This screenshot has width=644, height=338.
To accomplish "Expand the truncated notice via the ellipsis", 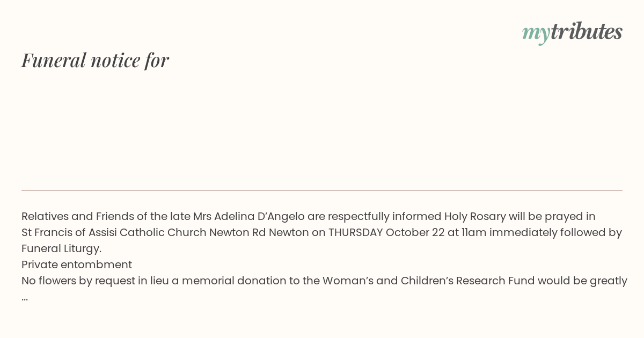I will click(25, 297).
